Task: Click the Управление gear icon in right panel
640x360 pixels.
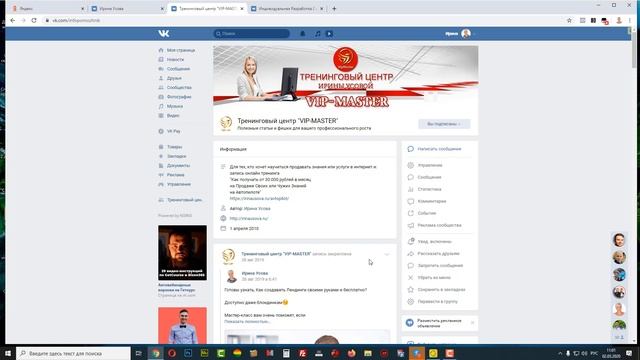Action: tap(411, 165)
